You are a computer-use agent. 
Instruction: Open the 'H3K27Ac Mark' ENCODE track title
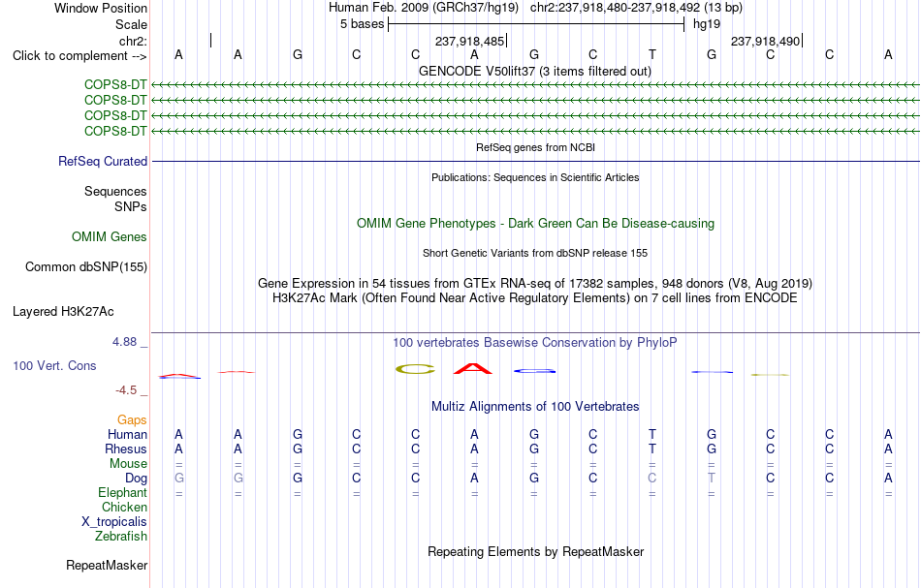pyautogui.click(x=535, y=298)
